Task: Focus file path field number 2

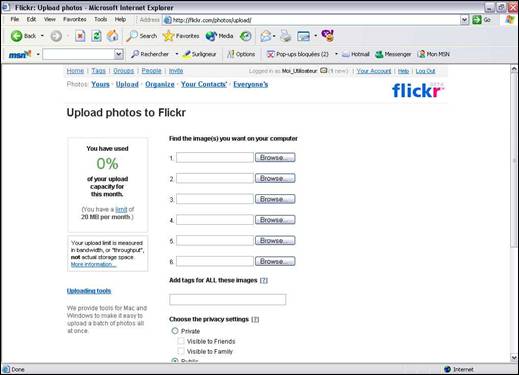Action: tap(215, 178)
